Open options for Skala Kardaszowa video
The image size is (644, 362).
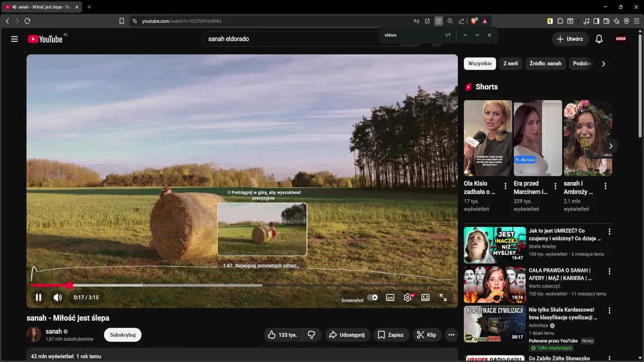[609, 311]
